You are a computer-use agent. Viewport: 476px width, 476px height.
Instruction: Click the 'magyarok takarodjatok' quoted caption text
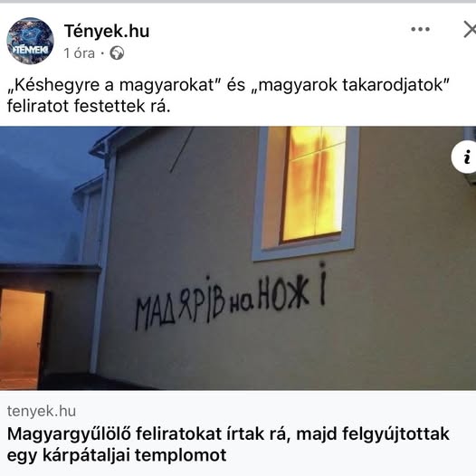tap(352, 85)
